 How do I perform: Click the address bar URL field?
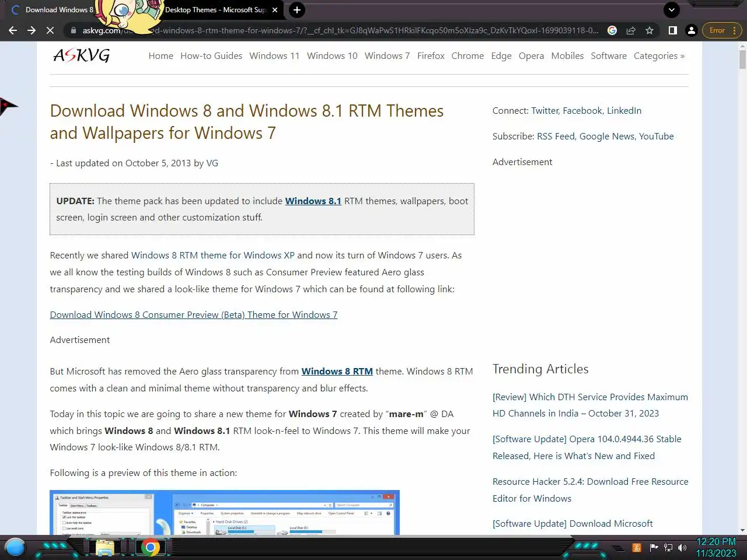coord(340,30)
